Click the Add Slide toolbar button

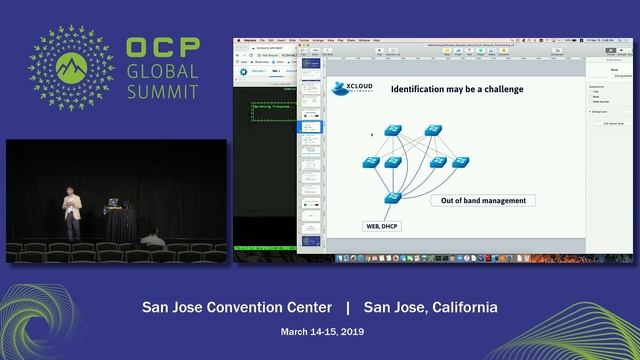coord(327,51)
